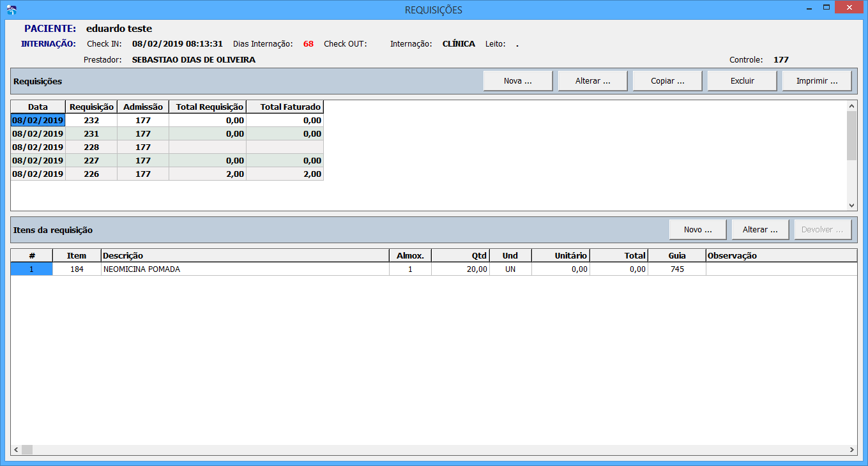This screenshot has height=466, width=868.
Task: Click Prestador name SEBASTIAO DIAS DE OLIVEIRA
Action: point(194,60)
